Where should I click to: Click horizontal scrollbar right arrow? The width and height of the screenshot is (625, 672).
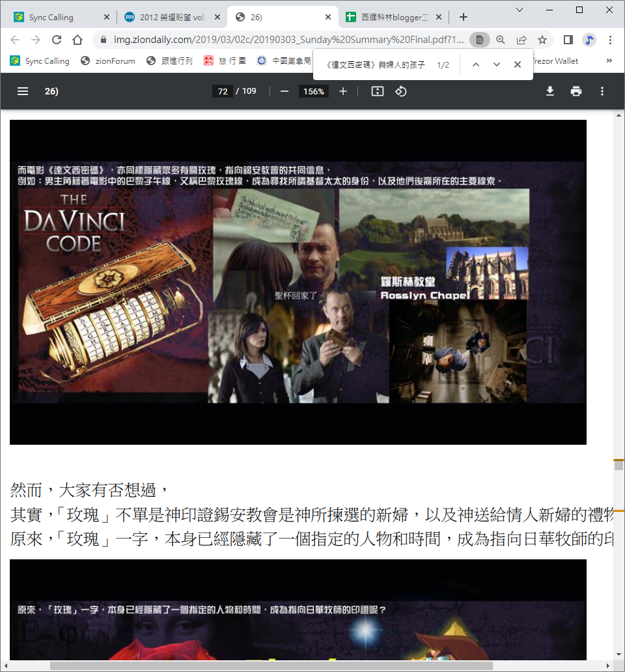(x=608, y=665)
